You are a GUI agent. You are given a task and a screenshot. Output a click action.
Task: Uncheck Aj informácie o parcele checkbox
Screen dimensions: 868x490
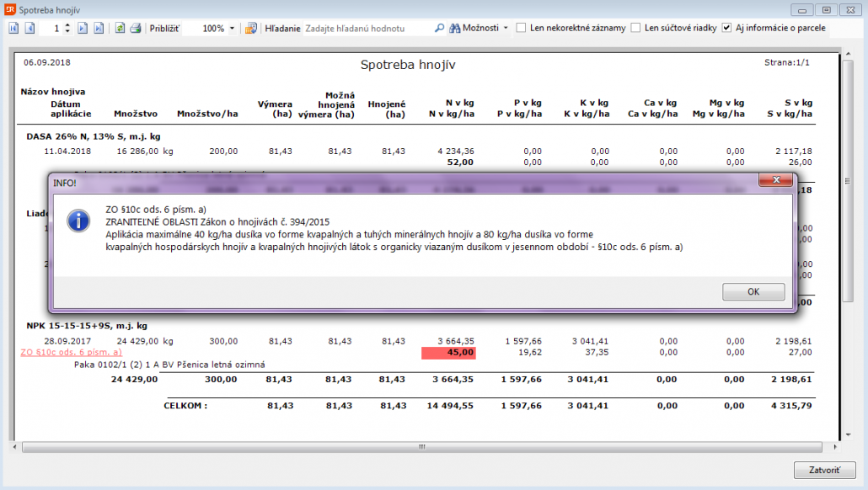[x=726, y=28]
